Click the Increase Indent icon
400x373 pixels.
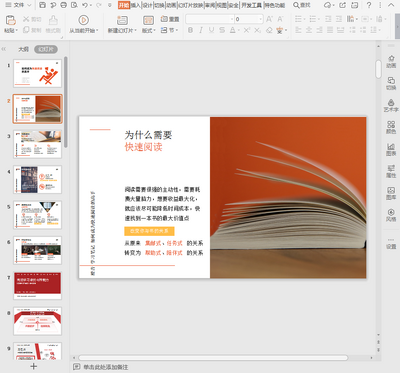(x=339, y=19)
